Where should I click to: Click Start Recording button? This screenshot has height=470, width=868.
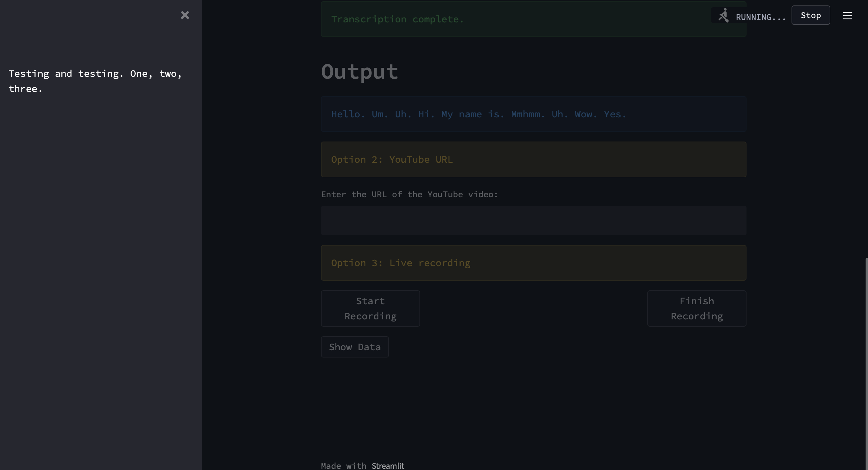(370, 308)
